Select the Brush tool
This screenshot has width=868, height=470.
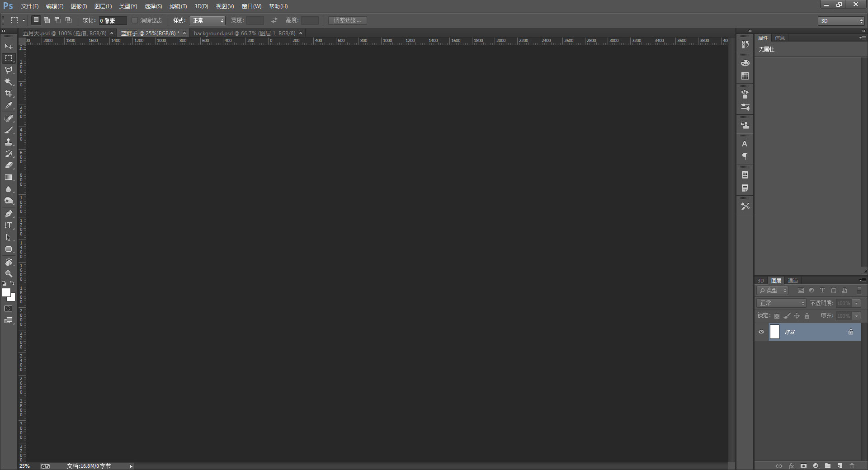(9, 130)
